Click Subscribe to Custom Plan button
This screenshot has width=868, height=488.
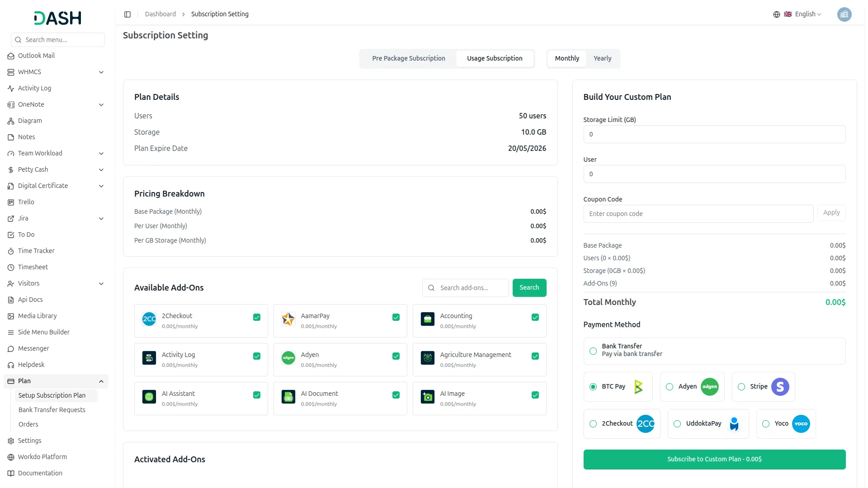pyautogui.click(x=714, y=459)
